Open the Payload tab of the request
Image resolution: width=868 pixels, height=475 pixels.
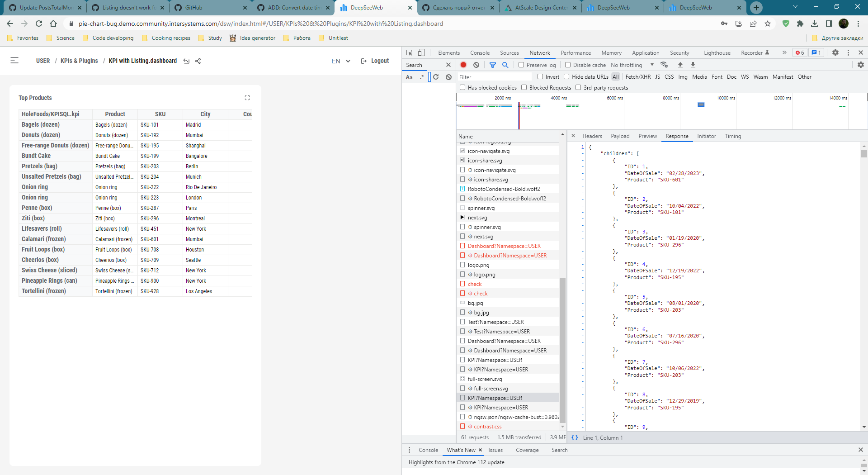[620, 136]
